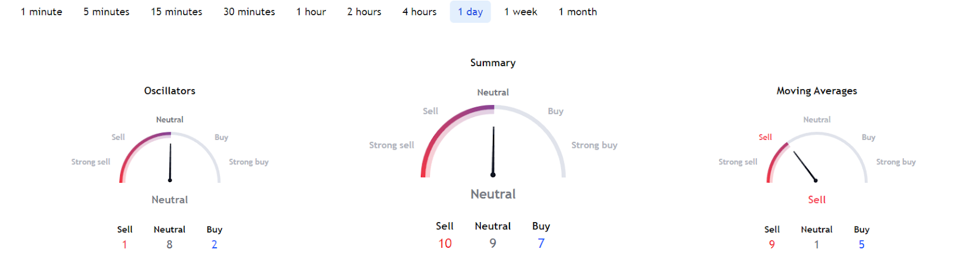Switch to the 5 minutes interval

pos(107,12)
